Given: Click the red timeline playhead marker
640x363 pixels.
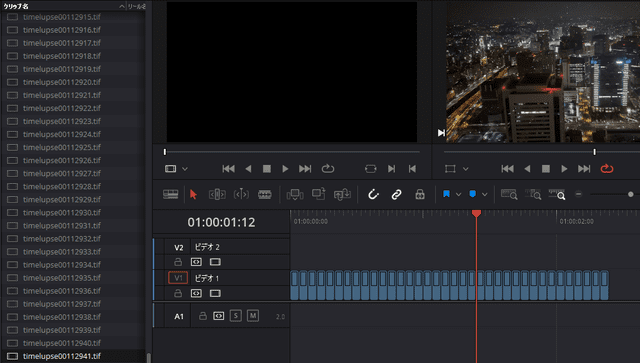Looking at the screenshot, I should pos(476,213).
